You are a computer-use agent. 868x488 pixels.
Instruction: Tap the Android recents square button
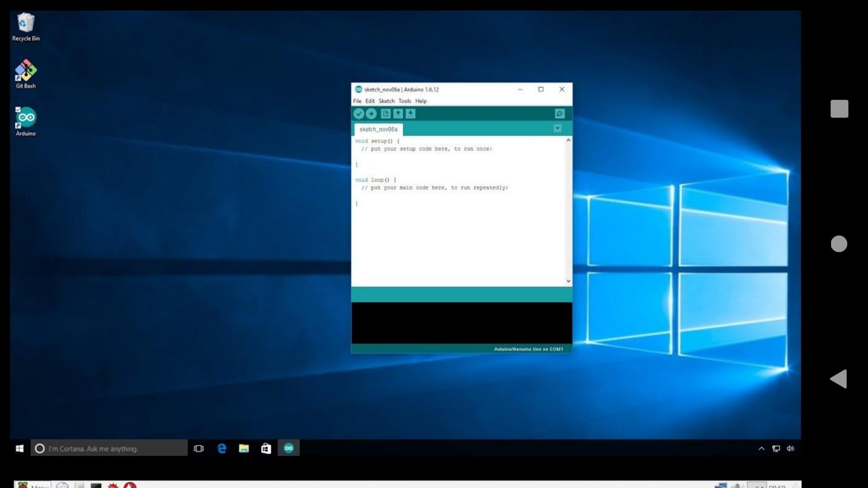839,108
